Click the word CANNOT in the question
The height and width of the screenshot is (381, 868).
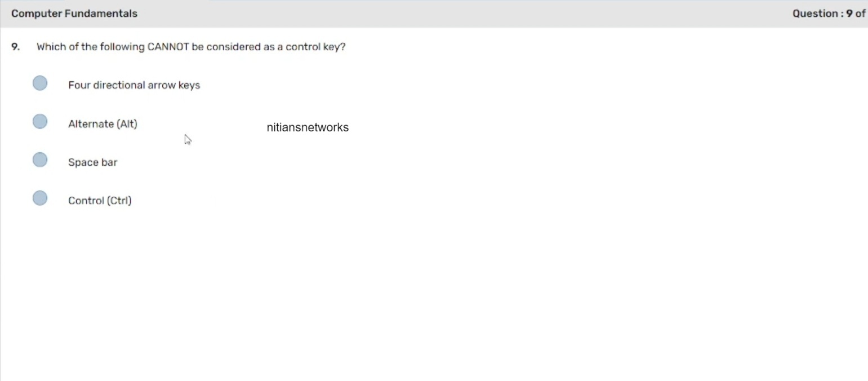pos(168,47)
